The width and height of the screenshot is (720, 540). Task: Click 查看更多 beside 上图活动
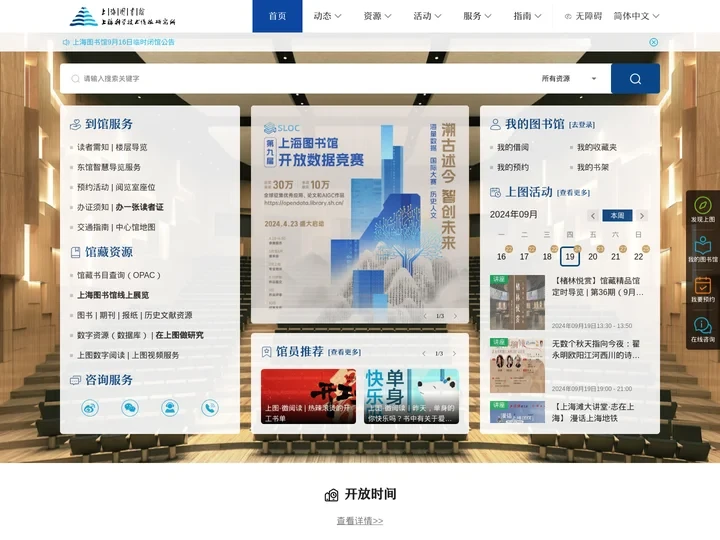pyautogui.click(x=573, y=193)
